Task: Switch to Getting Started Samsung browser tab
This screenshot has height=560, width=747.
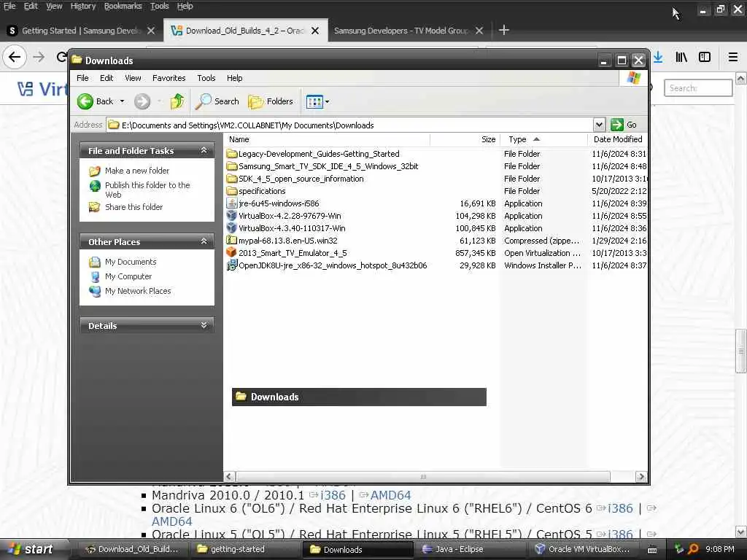Action: pyautogui.click(x=82, y=31)
